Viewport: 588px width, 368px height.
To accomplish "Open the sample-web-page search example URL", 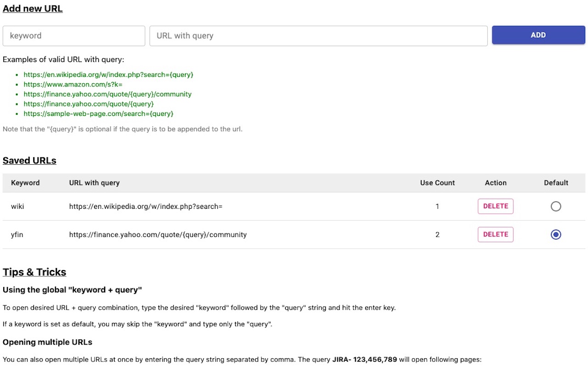I will 98,113.
